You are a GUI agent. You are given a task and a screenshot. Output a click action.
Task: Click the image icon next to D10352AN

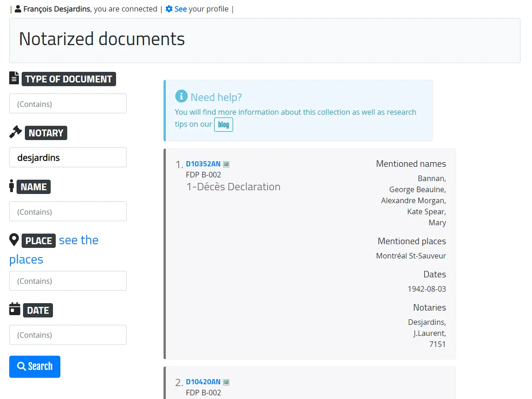tap(226, 164)
